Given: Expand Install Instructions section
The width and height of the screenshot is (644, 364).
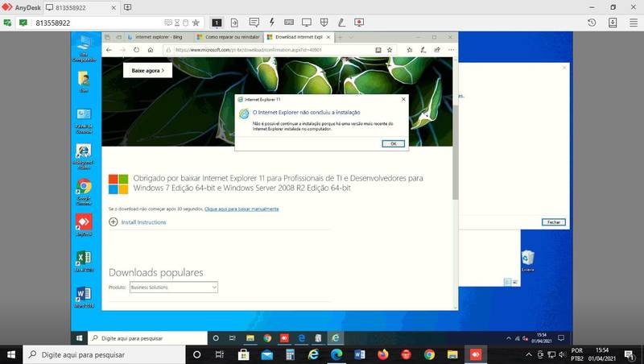Looking at the screenshot, I should point(137,221).
